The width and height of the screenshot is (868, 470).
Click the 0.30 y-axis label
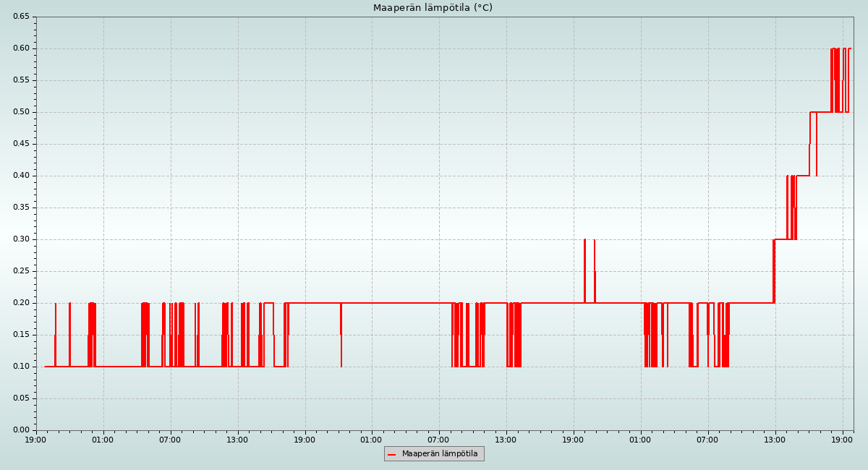[20, 239]
